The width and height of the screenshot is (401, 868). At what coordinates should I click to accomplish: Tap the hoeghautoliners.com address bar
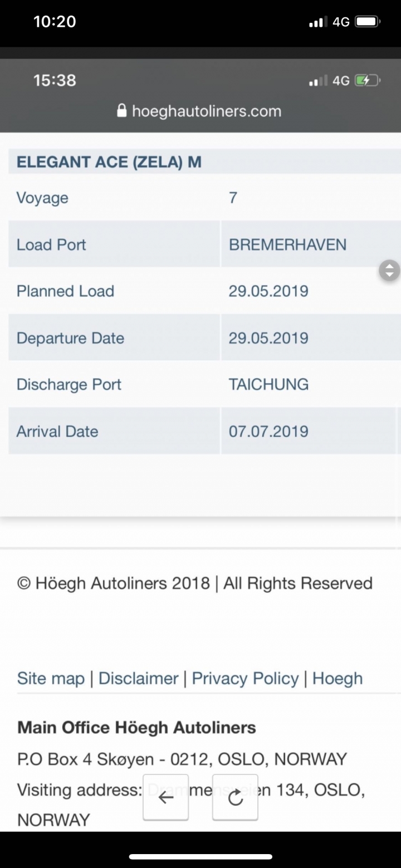(199, 111)
